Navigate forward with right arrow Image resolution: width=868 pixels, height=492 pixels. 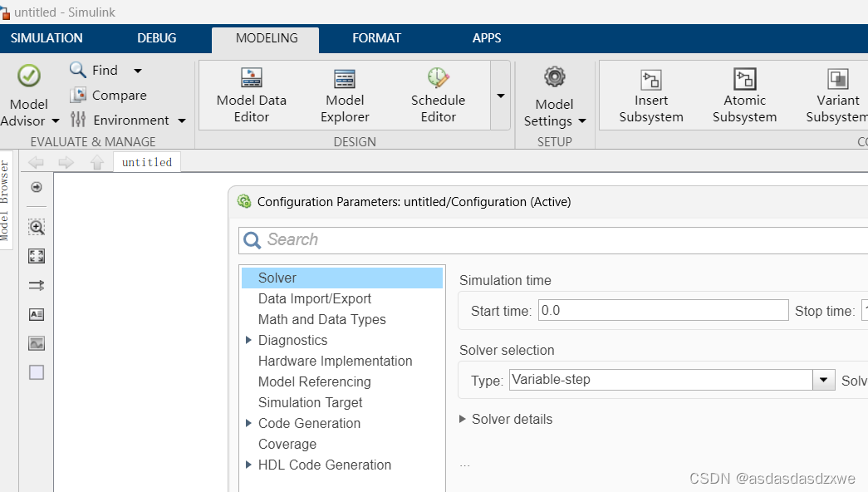[66, 162]
